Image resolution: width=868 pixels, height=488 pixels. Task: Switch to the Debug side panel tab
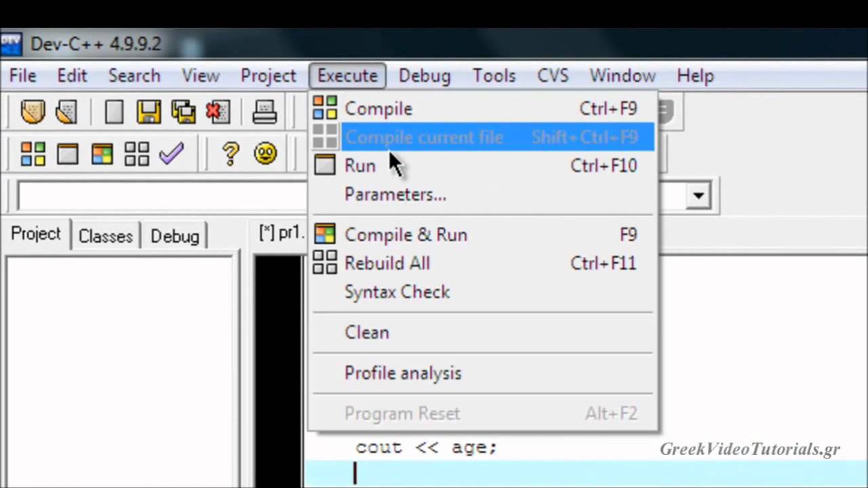(174, 236)
